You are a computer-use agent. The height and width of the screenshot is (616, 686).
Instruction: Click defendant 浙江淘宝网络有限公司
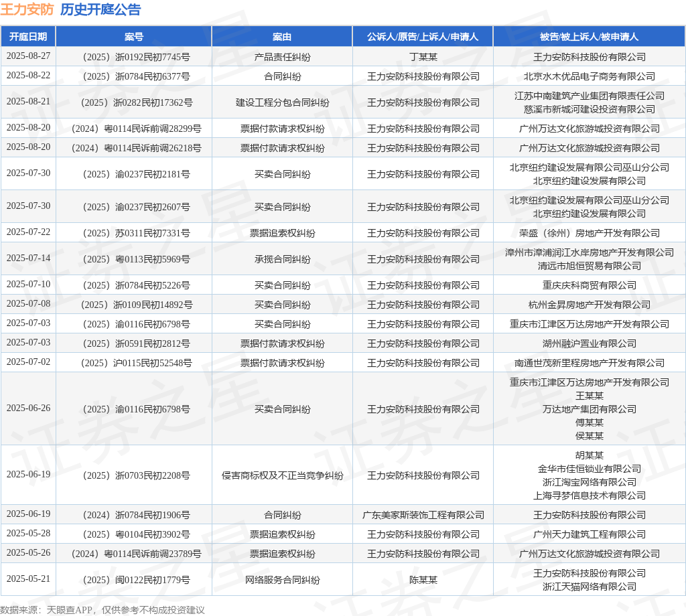pos(590,482)
